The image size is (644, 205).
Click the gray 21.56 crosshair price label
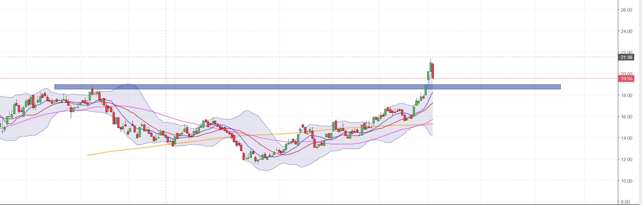click(626, 57)
